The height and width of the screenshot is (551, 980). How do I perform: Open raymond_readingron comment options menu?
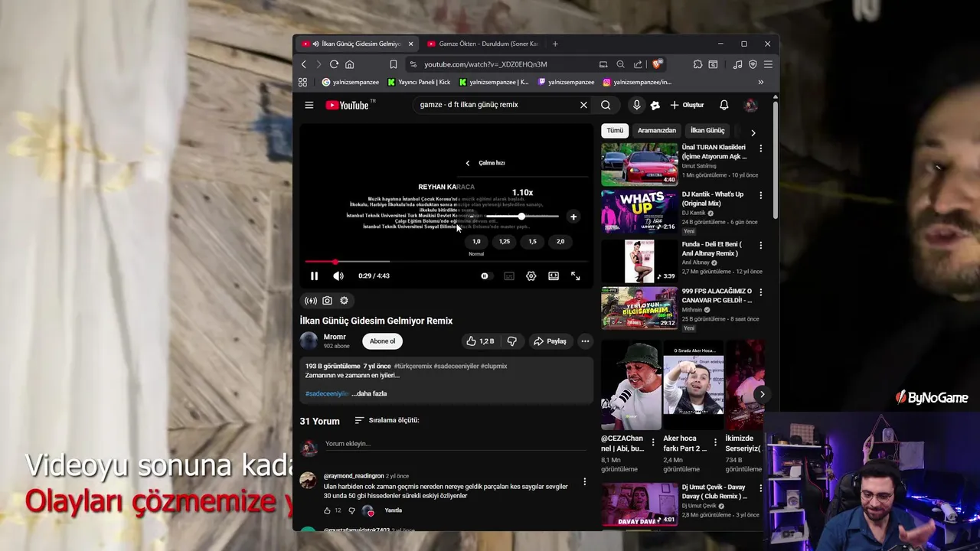(585, 482)
